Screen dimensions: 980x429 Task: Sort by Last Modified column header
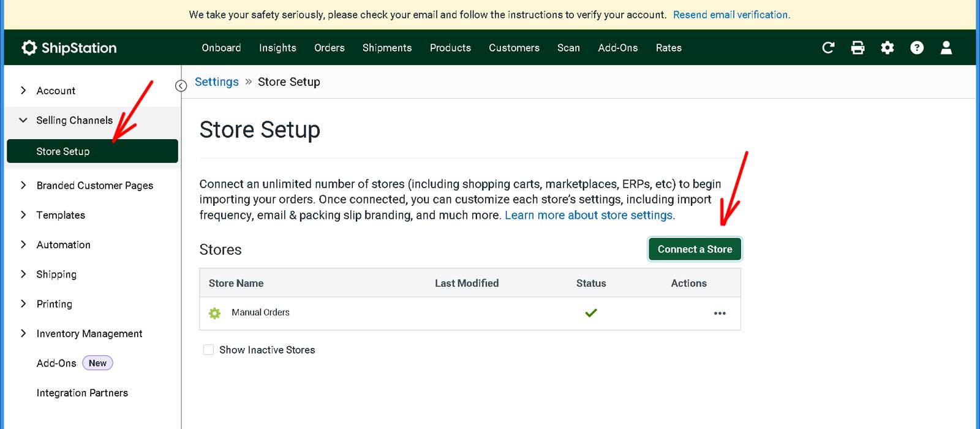(467, 283)
